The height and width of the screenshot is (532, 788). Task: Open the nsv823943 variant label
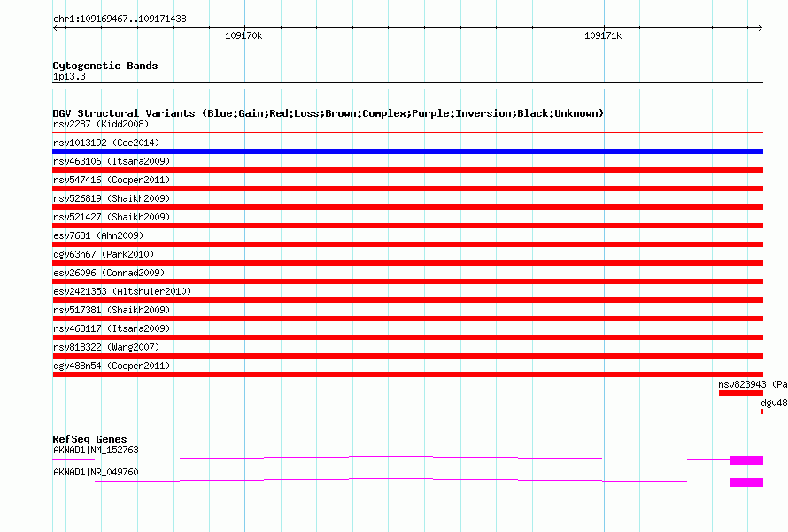753,384
